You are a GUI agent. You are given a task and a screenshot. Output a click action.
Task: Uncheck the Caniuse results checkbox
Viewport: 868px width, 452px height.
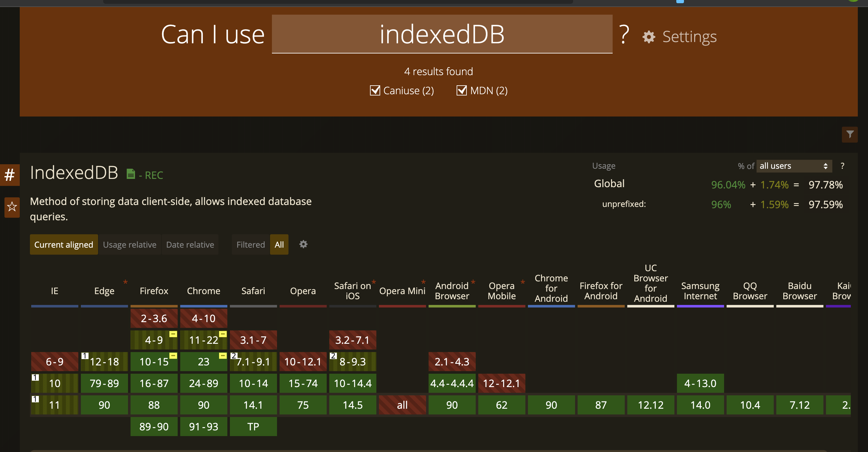coord(375,90)
